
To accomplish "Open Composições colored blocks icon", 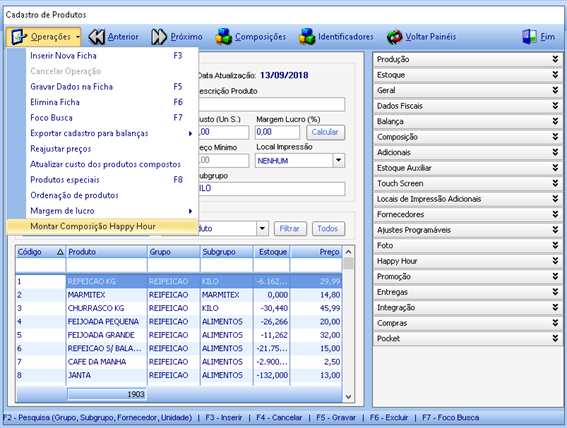I will [x=223, y=37].
